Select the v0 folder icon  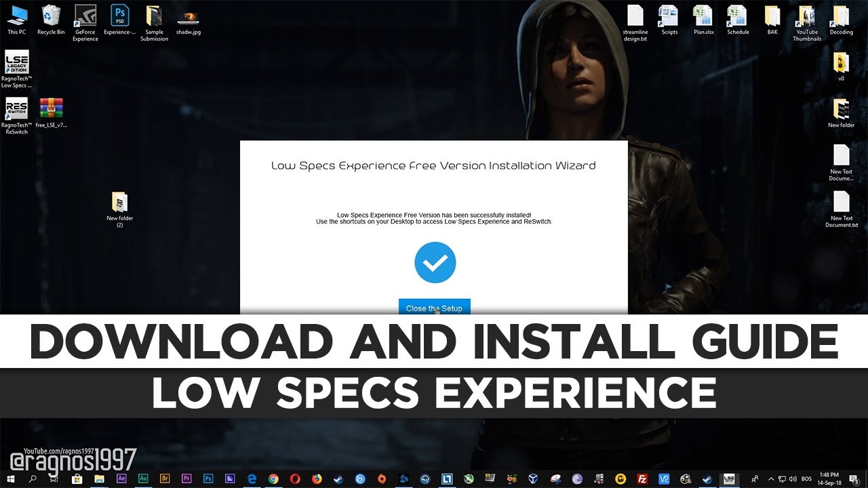842,66
